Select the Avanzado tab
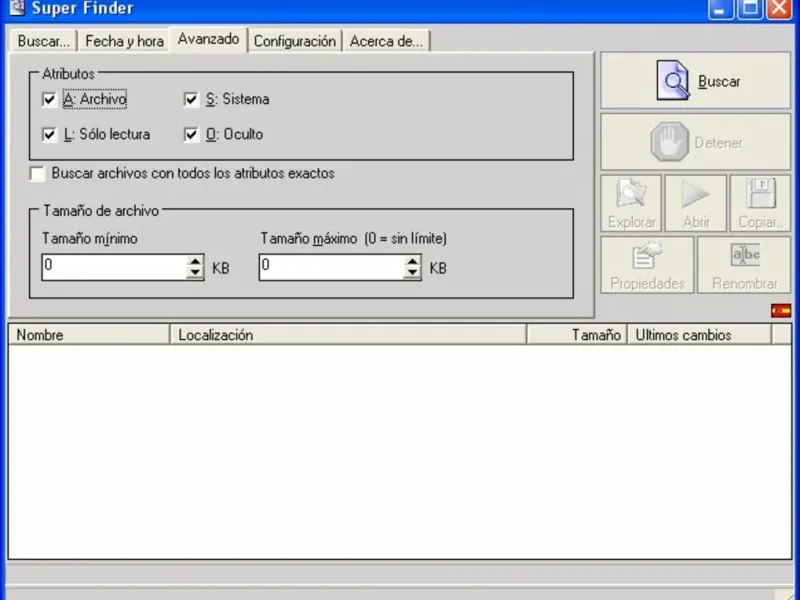Viewport: 800px width, 600px height. (208, 39)
